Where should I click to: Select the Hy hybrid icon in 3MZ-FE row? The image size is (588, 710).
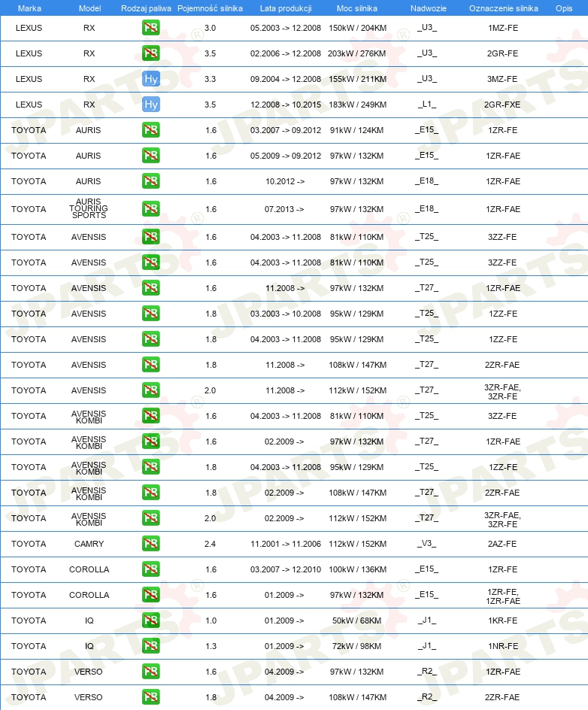click(x=150, y=79)
